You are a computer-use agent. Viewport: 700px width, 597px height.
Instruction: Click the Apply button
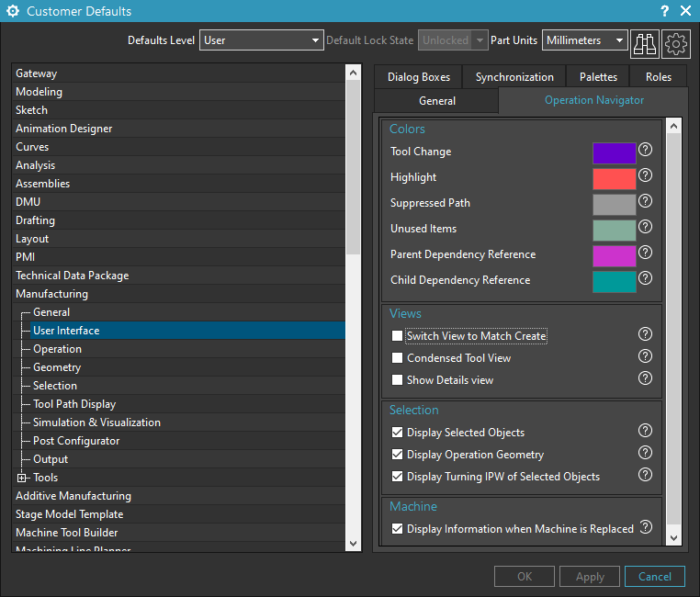(590, 577)
